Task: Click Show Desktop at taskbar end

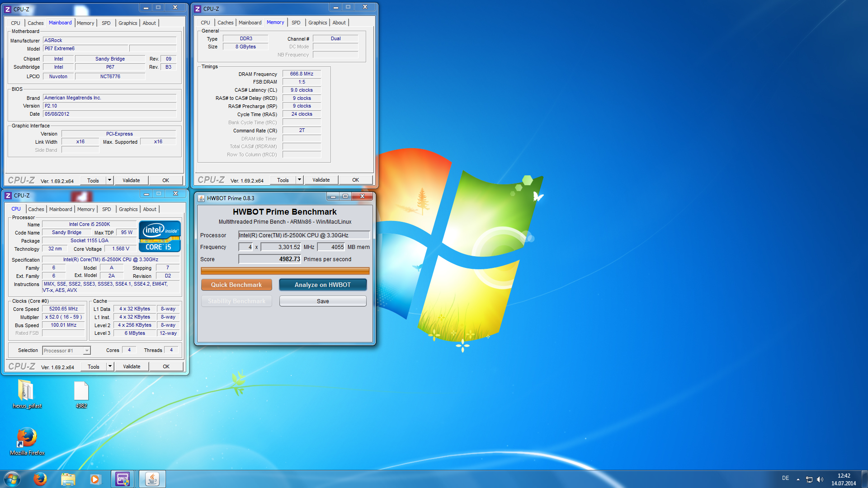Action: coord(864,479)
